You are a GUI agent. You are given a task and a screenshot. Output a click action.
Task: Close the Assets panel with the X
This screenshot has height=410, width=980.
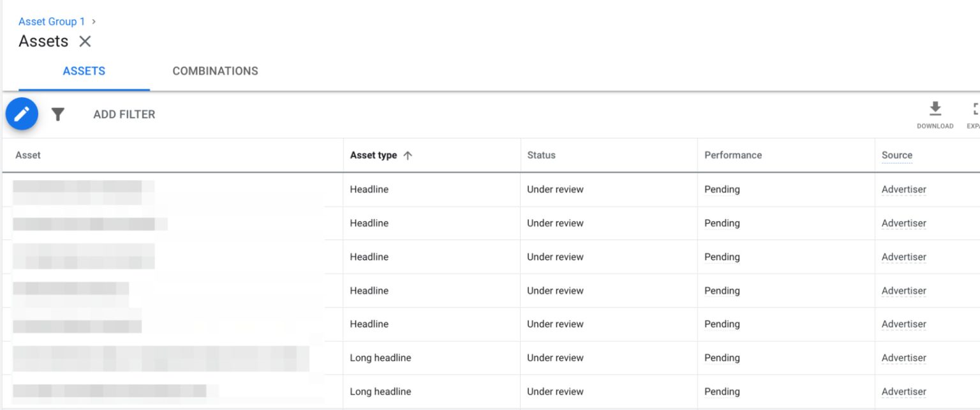[x=85, y=41]
